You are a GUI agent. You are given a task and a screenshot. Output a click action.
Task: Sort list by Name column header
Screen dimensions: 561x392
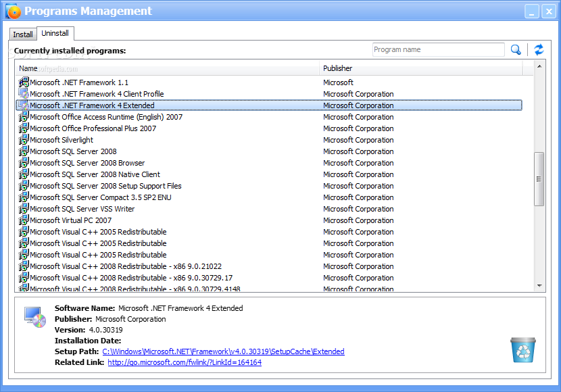[168, 68]
